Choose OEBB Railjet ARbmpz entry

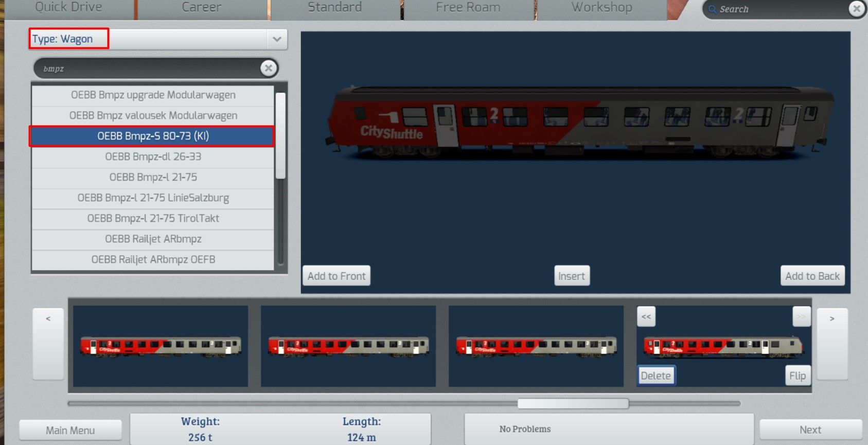pos(153,239)
